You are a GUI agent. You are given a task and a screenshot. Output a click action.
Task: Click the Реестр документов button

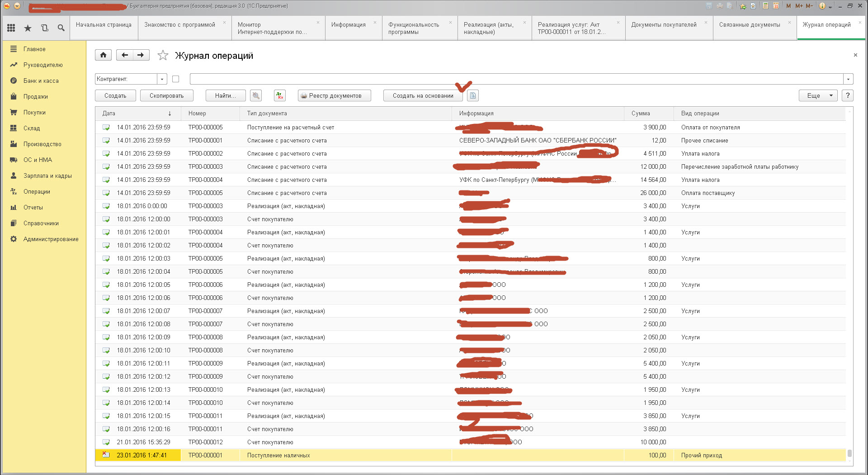[334, 95]
